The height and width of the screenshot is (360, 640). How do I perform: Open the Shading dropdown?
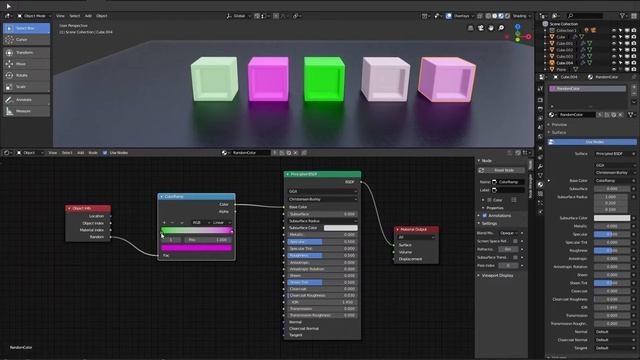coord(521,16)
